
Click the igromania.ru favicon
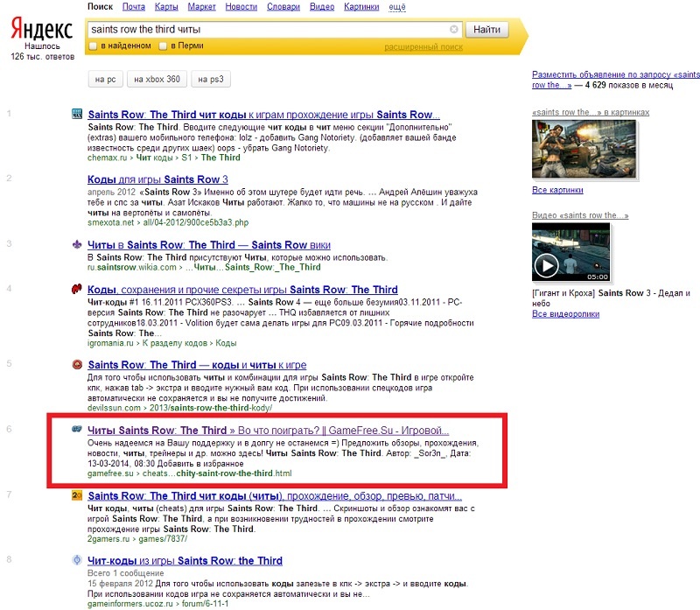coord(77,289)
